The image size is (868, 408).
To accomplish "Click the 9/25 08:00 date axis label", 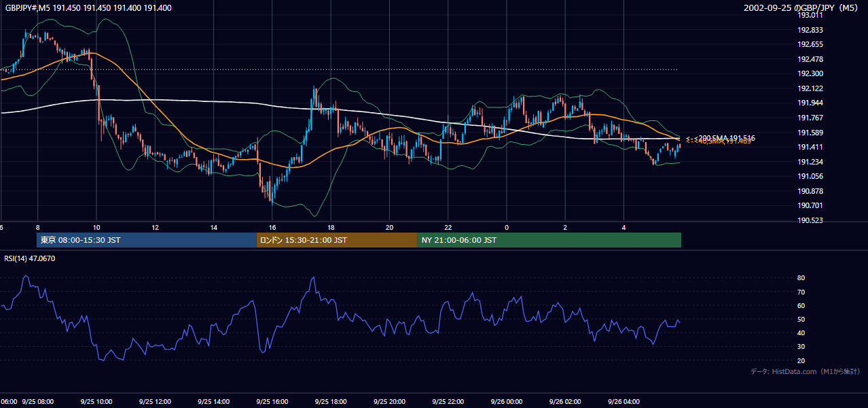I will coord(38,401).
